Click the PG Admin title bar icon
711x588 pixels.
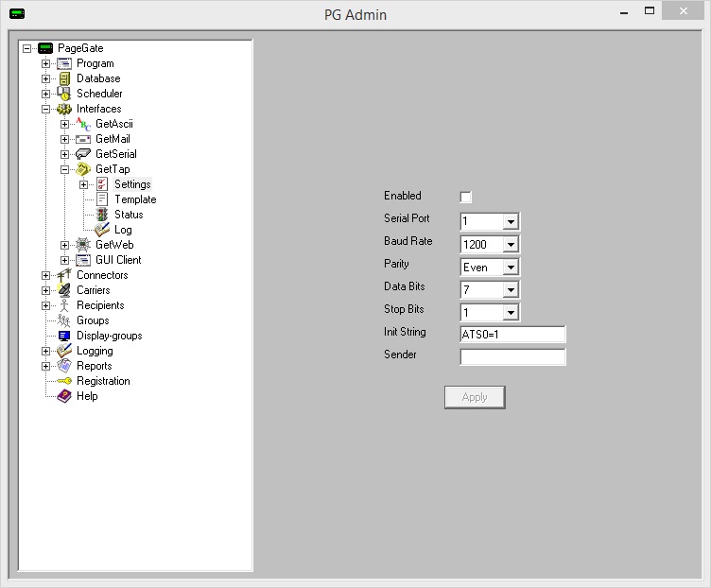click(17, 13)
